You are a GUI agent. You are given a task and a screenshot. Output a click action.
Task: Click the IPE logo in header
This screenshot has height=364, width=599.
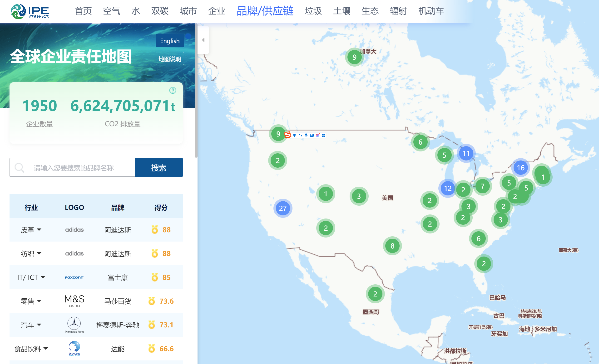tap(30, 11)
